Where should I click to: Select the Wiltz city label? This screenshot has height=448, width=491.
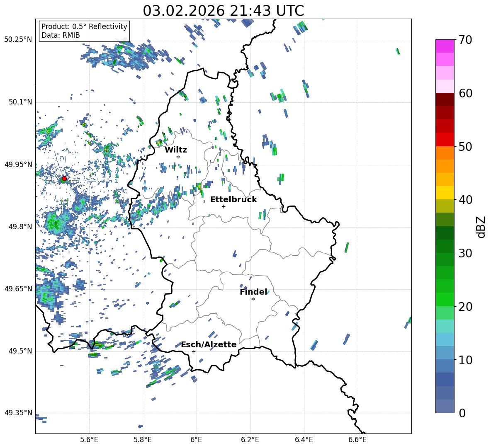coord(176,150)
